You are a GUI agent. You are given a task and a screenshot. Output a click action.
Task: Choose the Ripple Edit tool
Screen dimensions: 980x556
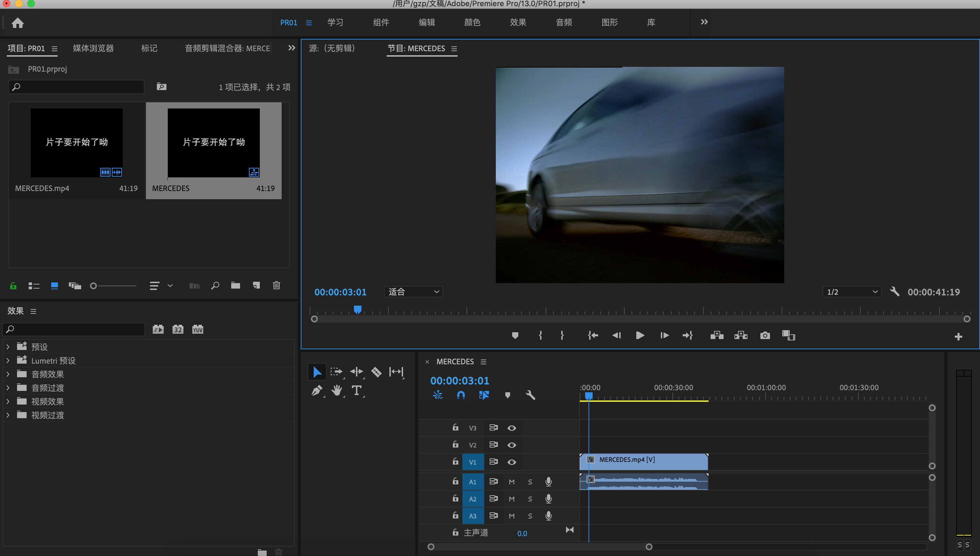click(x=356, y=372)
